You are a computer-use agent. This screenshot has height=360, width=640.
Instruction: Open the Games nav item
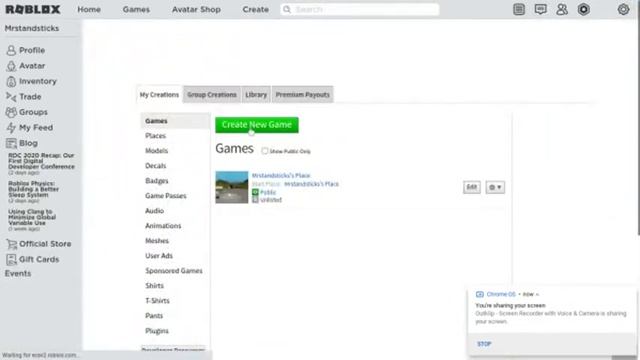(x=136, y=9)
